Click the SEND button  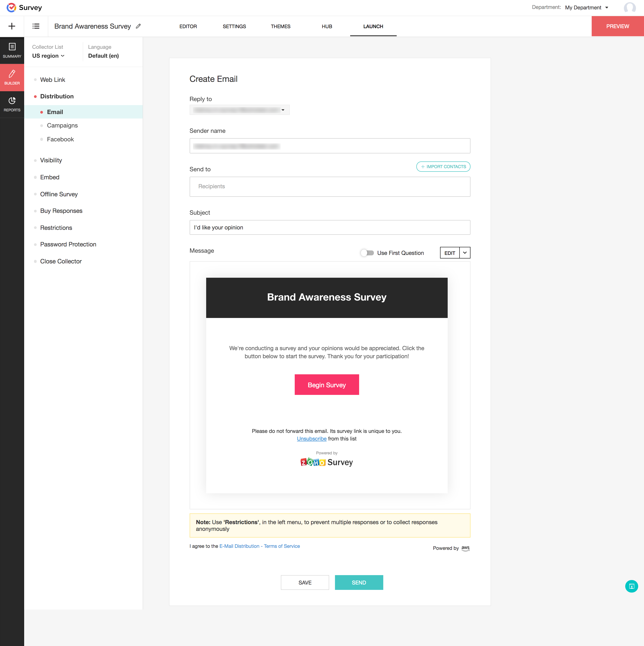click(x=359, y=582)
